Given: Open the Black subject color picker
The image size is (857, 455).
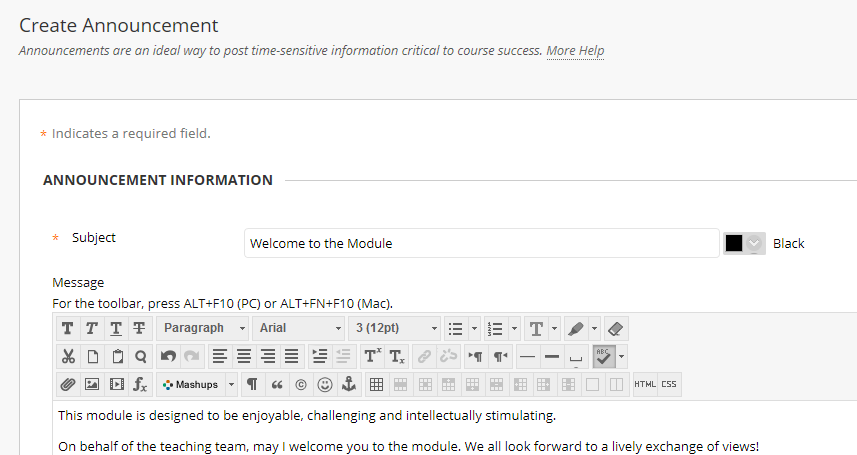Looking at the screenshot, I should [x=744, y=243].
